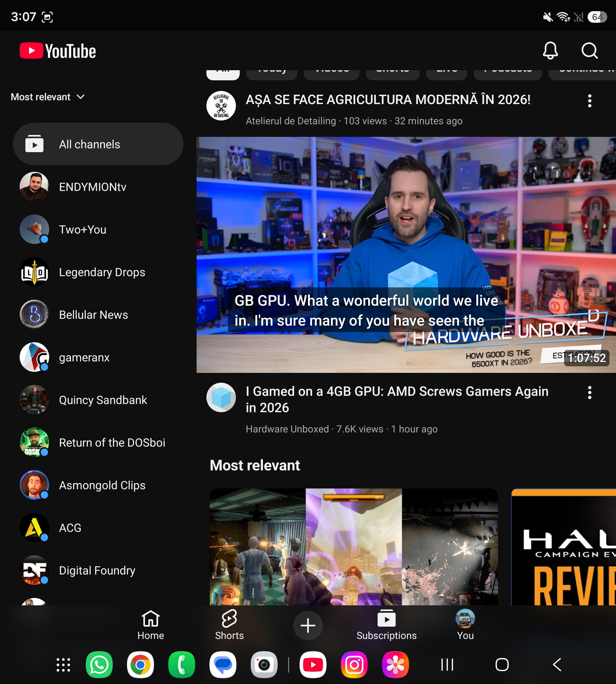Screen dimensions: 616x684
Task: Expand the Most relevant sort dropdown
Action: (48, 97)
